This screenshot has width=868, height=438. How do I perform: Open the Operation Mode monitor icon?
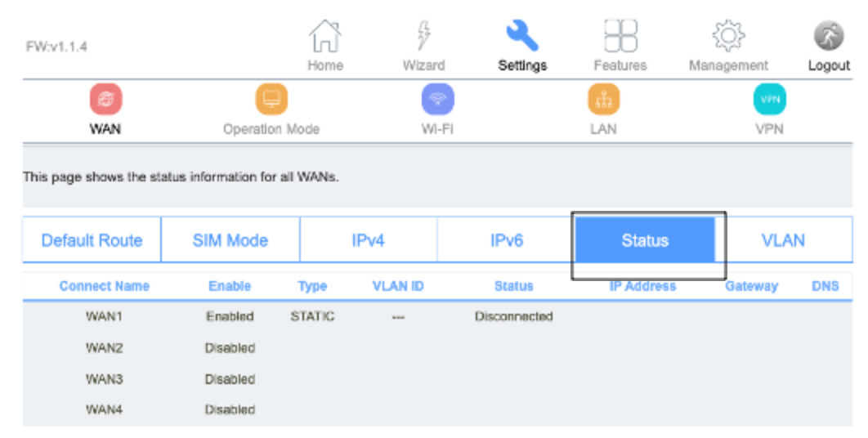271,99
